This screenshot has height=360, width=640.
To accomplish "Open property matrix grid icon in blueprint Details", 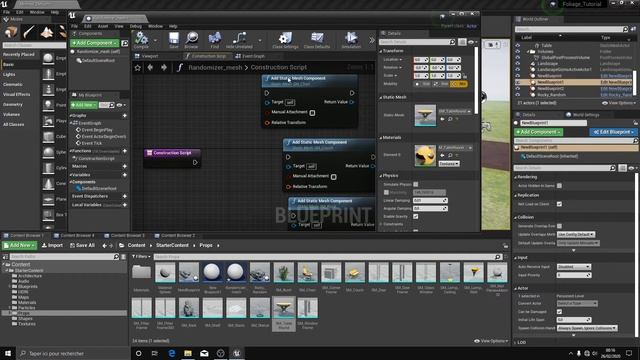I will 462,42.
